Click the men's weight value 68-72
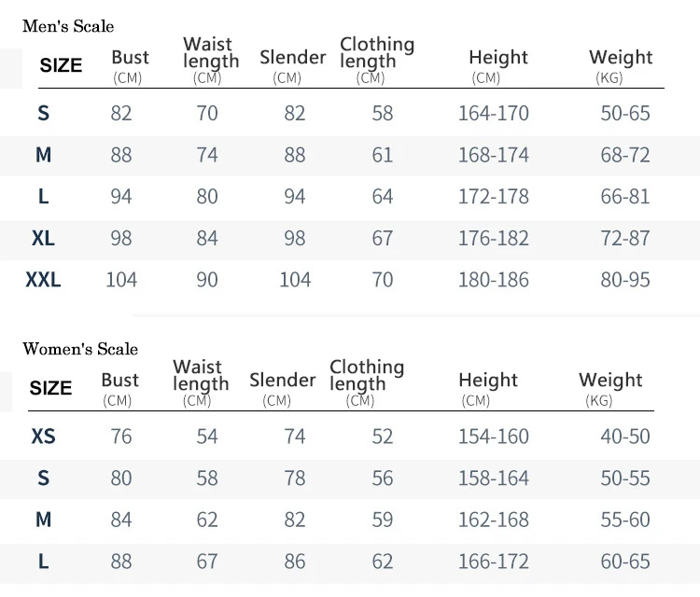 point(625,155)
